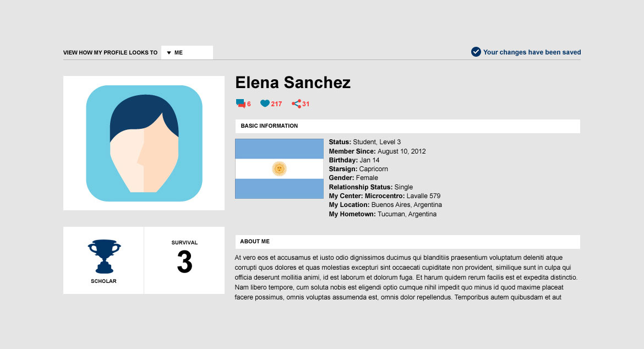Click the share icon
644x349 pixels.
point(296,103)
